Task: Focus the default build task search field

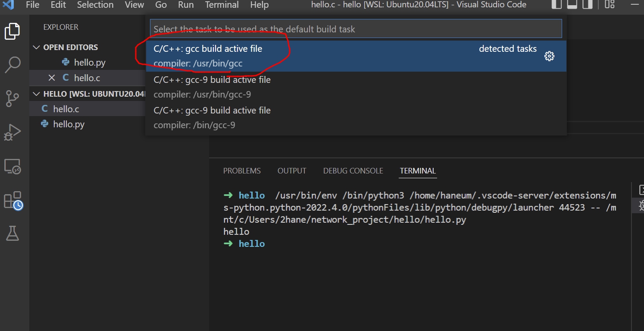Action: coord(356,29)
